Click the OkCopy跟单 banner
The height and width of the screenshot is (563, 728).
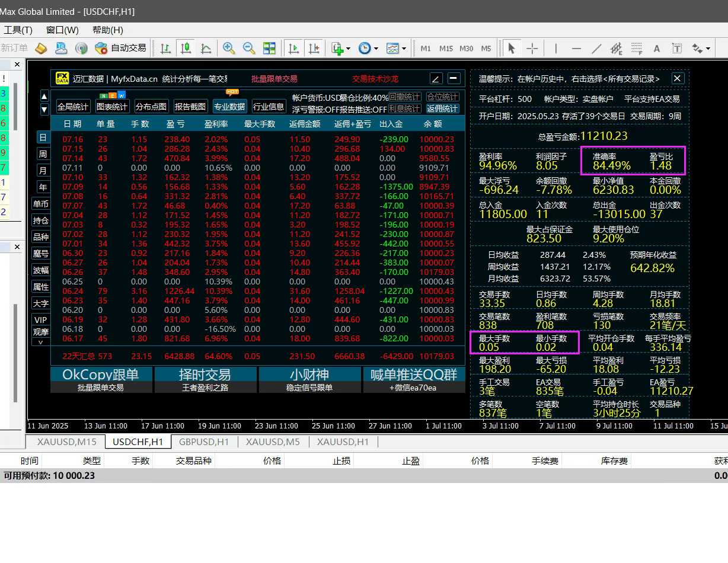pyautogui.click(x=101, y=380)
